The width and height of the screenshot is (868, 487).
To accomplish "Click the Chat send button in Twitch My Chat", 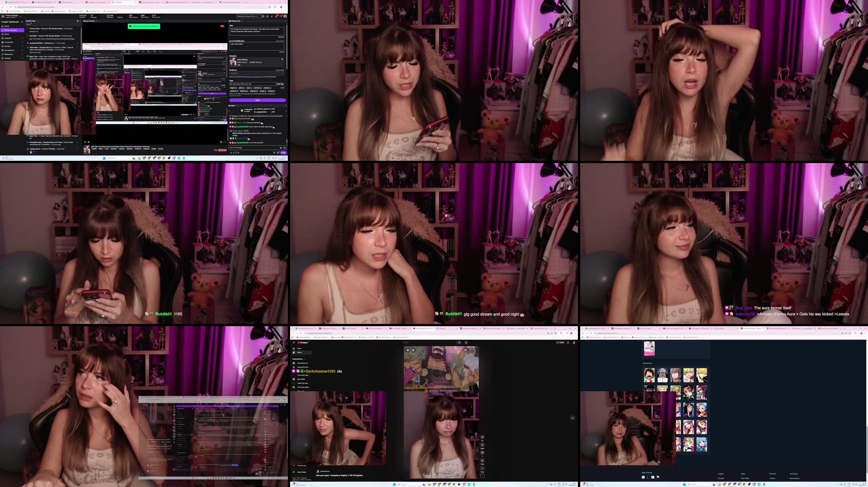I will click(x=283, y=153).
